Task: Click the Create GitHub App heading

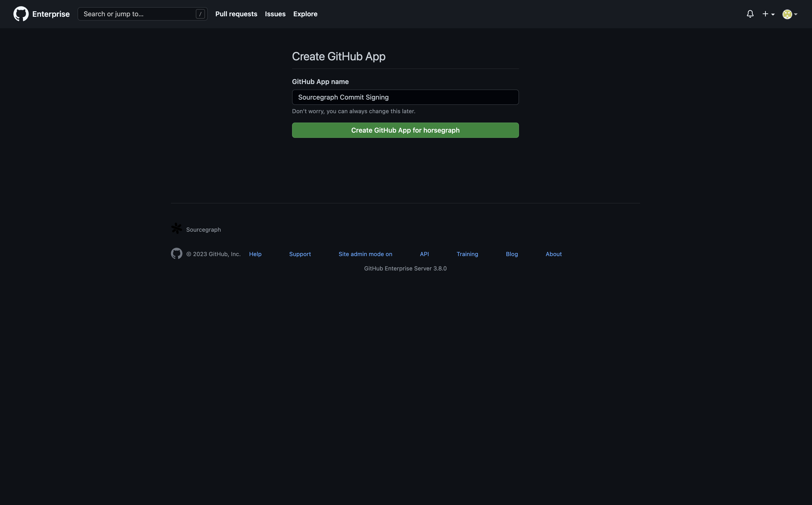Action: point(339,56)
